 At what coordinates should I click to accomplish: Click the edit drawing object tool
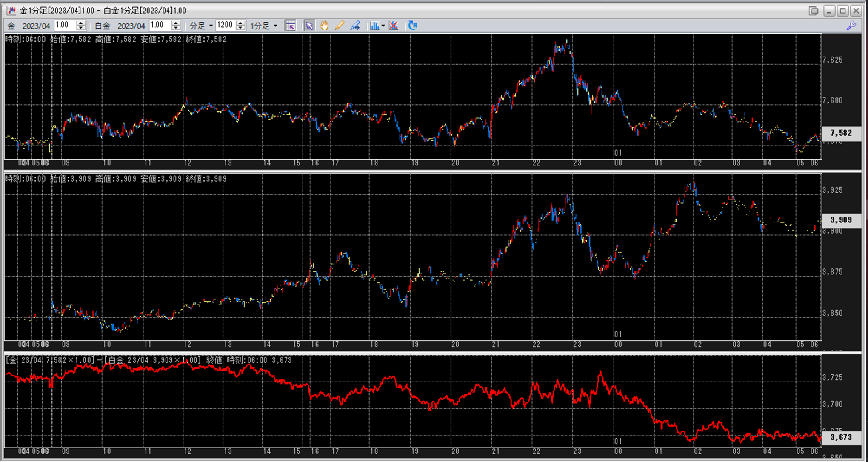click(x=355, y=26)
